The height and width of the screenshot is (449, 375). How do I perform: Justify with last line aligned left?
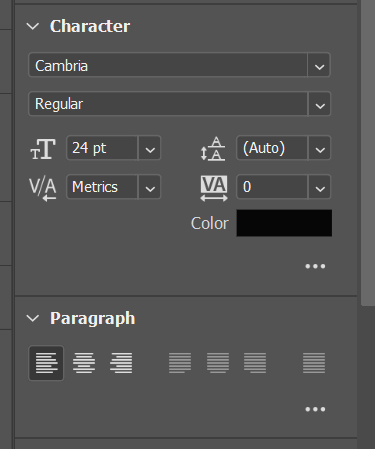(x=180, y=363)
